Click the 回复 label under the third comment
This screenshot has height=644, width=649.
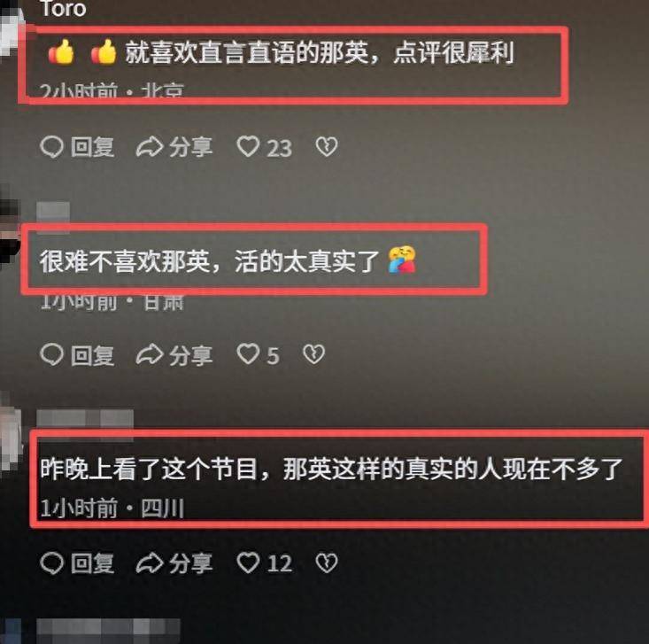coord(92,563)
